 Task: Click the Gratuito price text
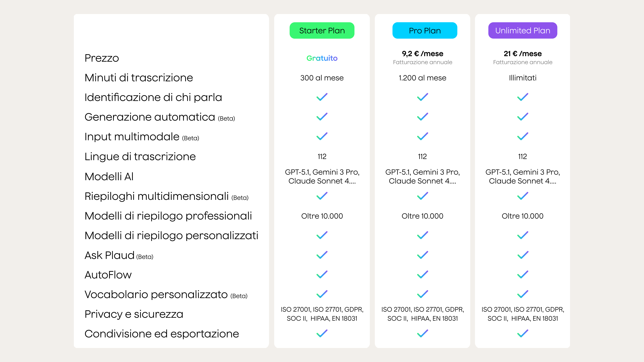tap(322, 58)
